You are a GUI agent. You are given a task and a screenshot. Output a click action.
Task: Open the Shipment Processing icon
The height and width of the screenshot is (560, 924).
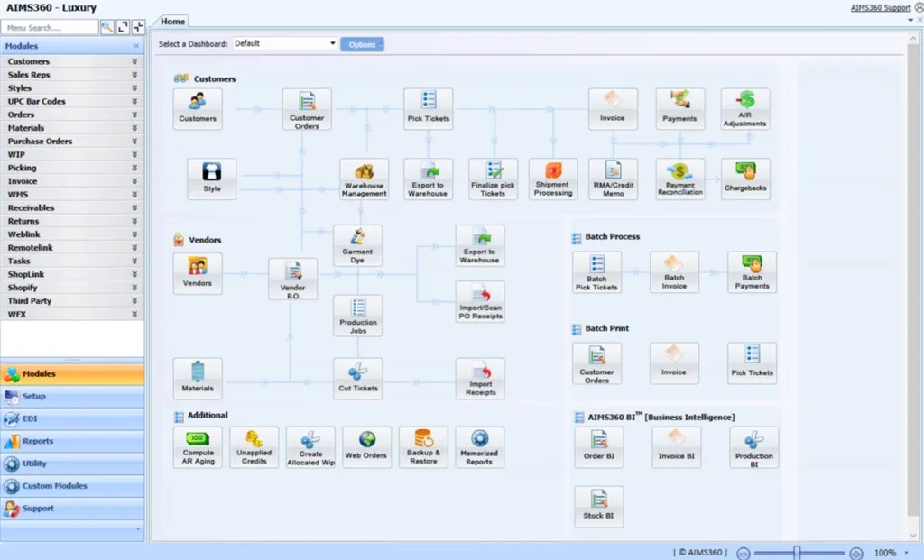[x=553, y=179]
